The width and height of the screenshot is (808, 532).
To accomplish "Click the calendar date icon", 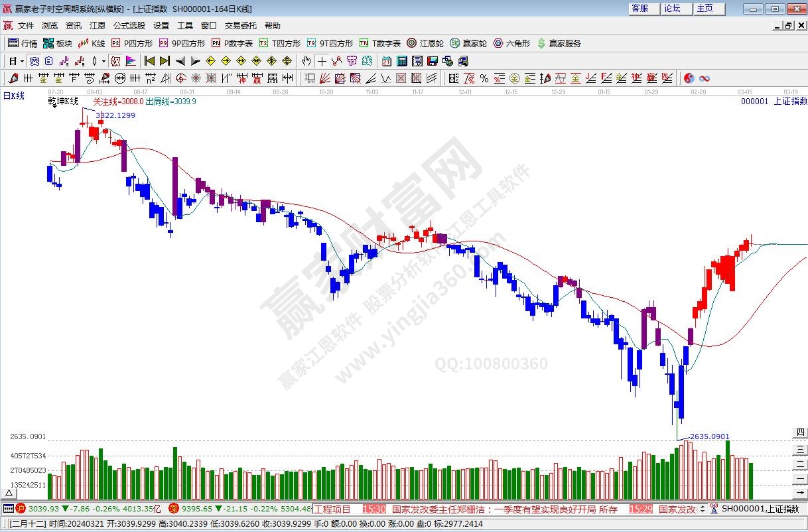I will pyautogui.click(x=387, y=61).
